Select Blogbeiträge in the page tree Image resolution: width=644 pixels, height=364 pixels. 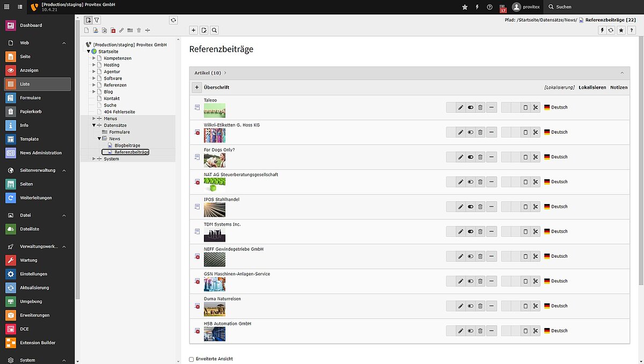pyautogui.click(x=127, y=145)
